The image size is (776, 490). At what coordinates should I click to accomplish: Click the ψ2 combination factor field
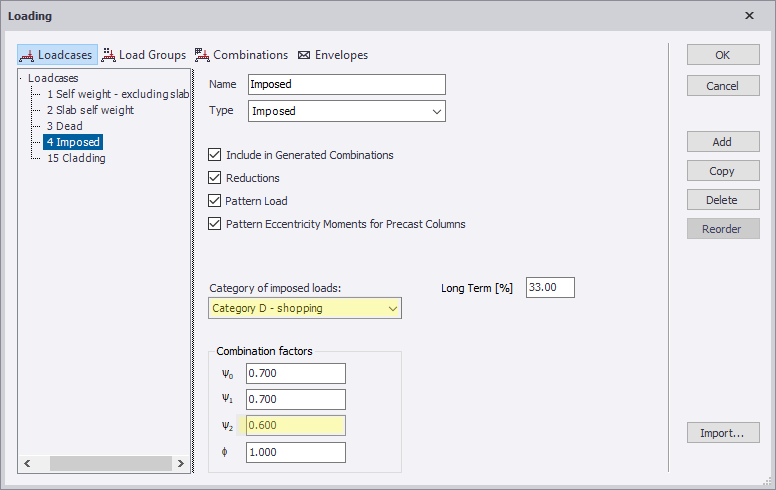point(295,425)
